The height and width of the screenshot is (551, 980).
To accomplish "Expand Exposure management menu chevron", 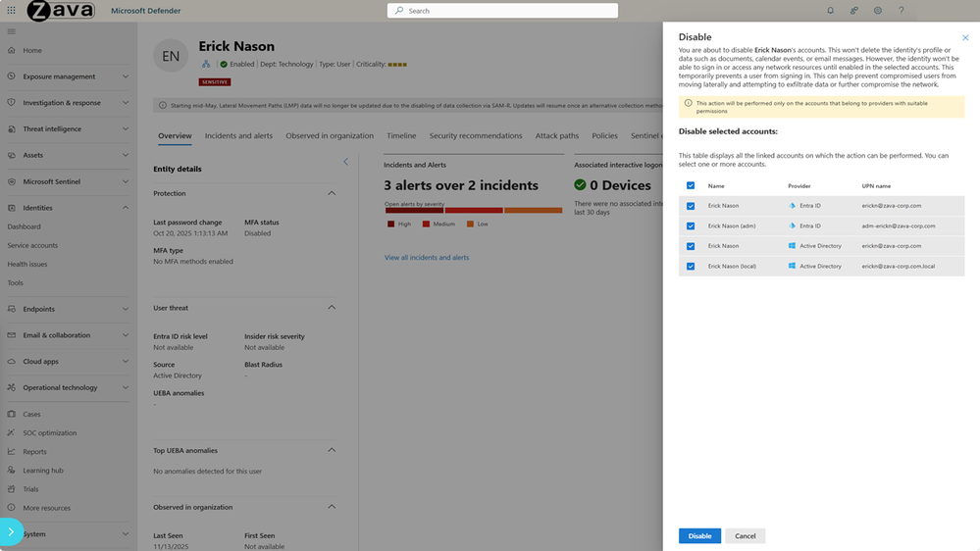I will tap(126, 76).
